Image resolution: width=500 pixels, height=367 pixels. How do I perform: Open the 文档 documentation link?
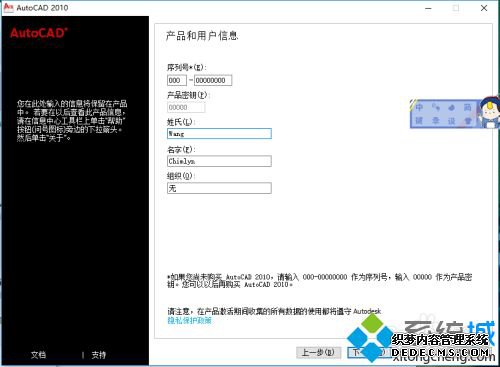(38, 355)
